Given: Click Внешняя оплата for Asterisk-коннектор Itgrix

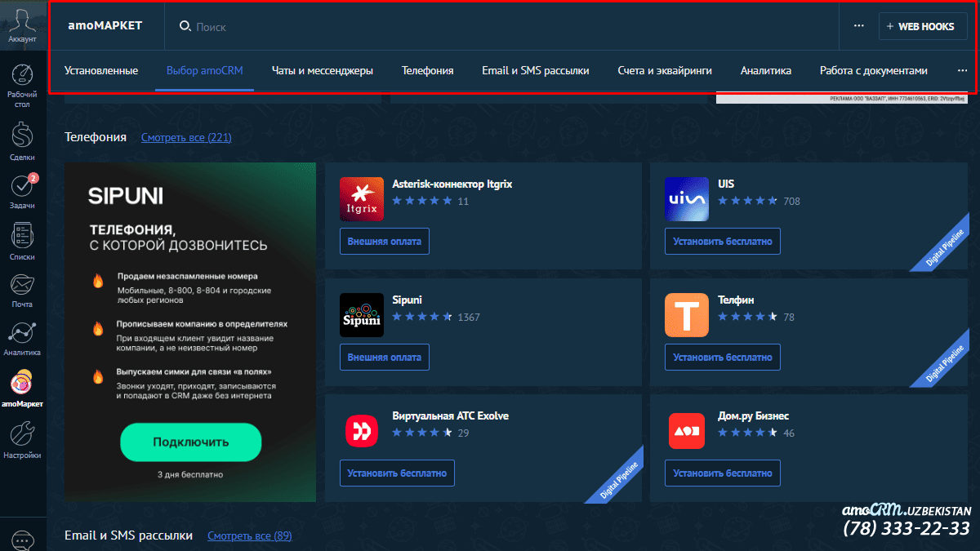Looking at the screenshot, I should click(x=385, y=242).
